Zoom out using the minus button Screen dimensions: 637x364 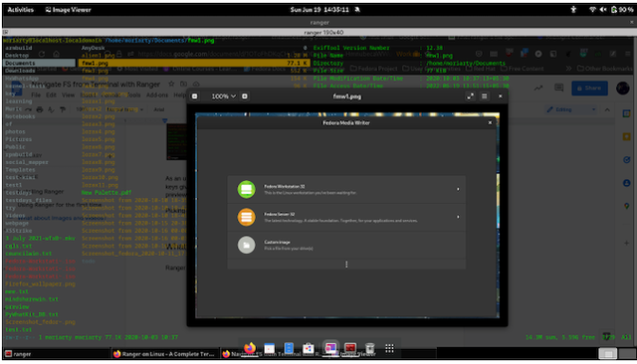pos(195,96)
